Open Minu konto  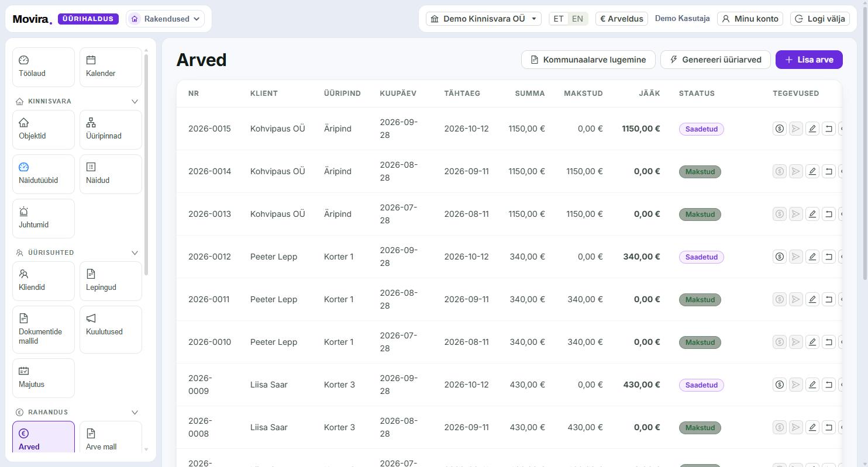750,19
